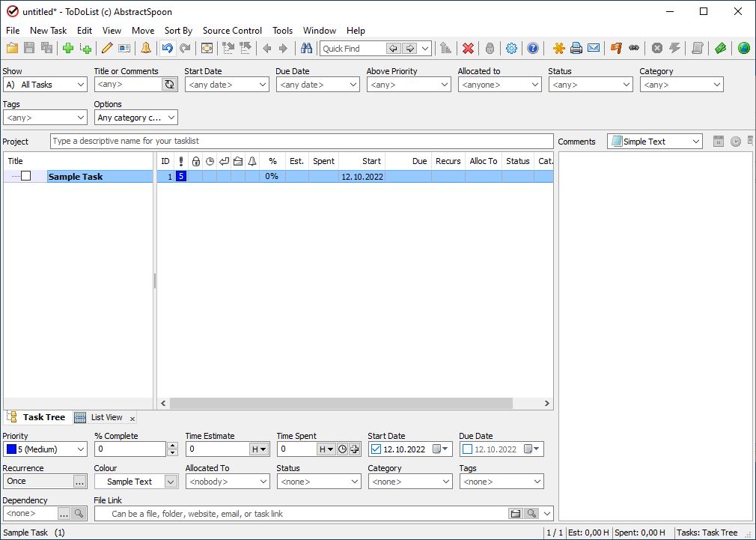Expand the Allocated to filter dropdown
This screenshot has width=756, height=540.
(x=500, y=85)
